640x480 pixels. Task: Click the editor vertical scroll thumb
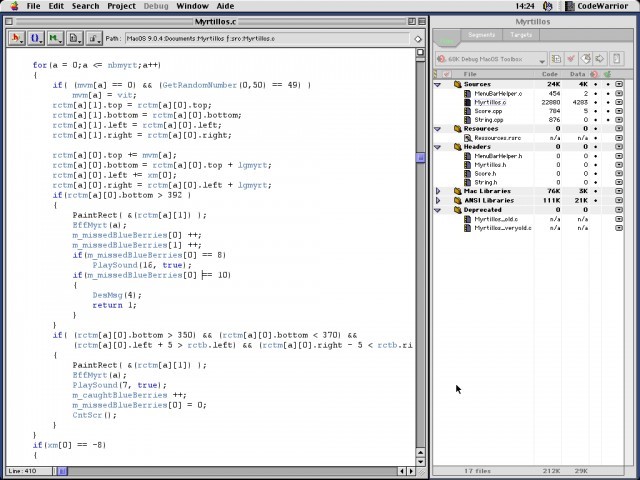tap(420, 157)
